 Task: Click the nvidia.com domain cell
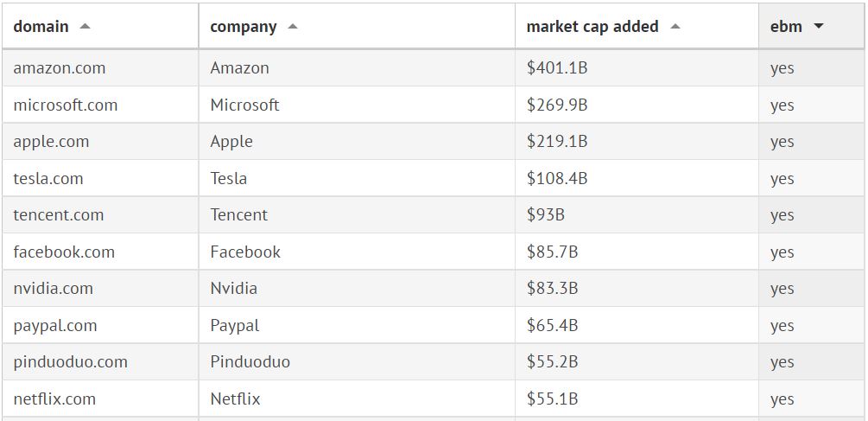click(x=54, y=289)
